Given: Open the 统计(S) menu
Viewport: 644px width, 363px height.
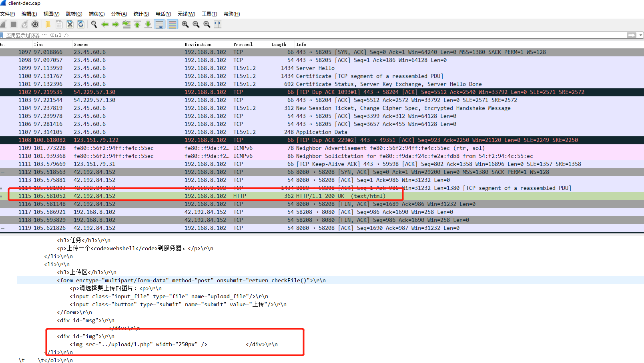Looking at the screenshot, I should coord(141,14).
